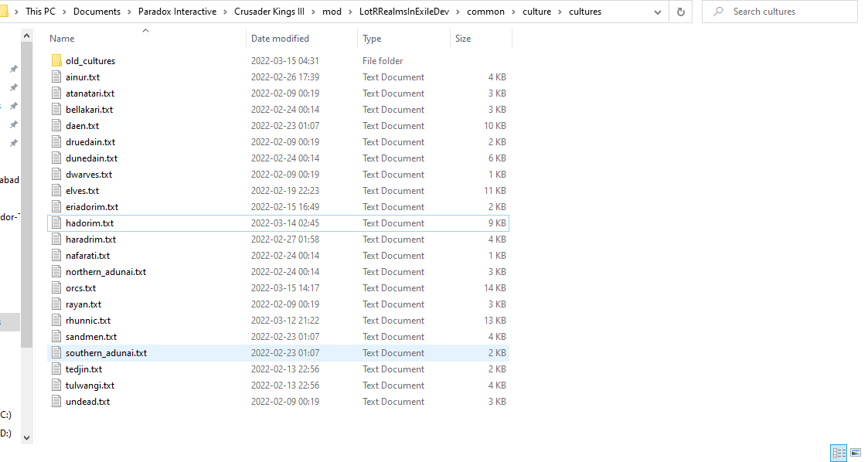868x462 pixels.
Task: Click in the Search cultures field
Action: tap(779, 12)
